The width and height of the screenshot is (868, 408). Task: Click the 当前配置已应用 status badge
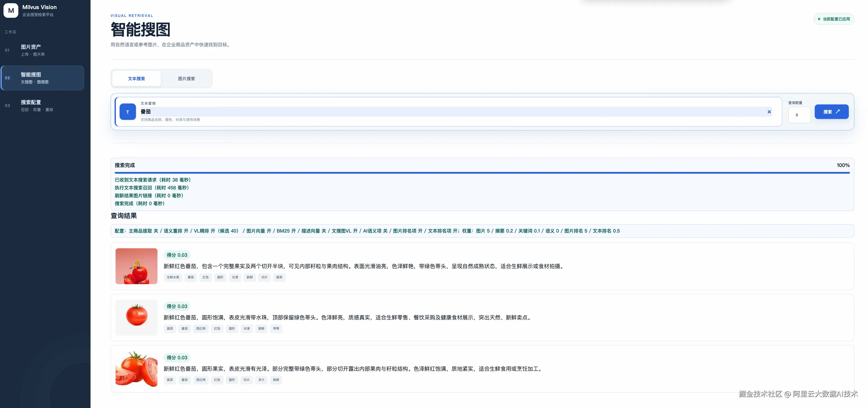coord(834,19)
